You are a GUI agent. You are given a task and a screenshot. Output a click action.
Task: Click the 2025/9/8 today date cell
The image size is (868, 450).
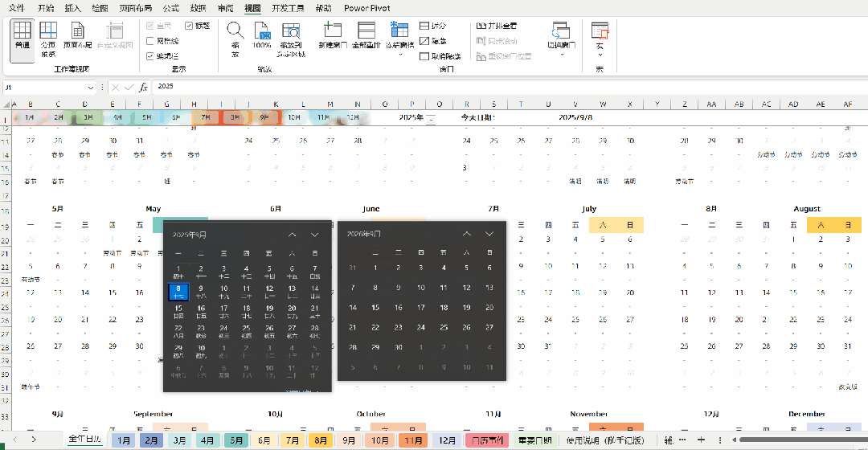tap(575, 117)
